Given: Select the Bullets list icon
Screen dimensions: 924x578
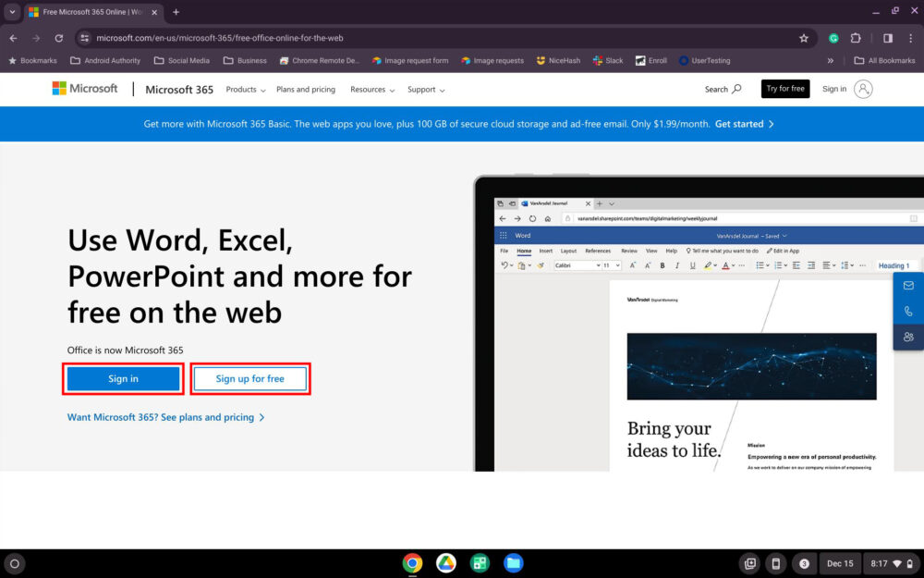Looking at the screenshot, I should pos(760,265).
